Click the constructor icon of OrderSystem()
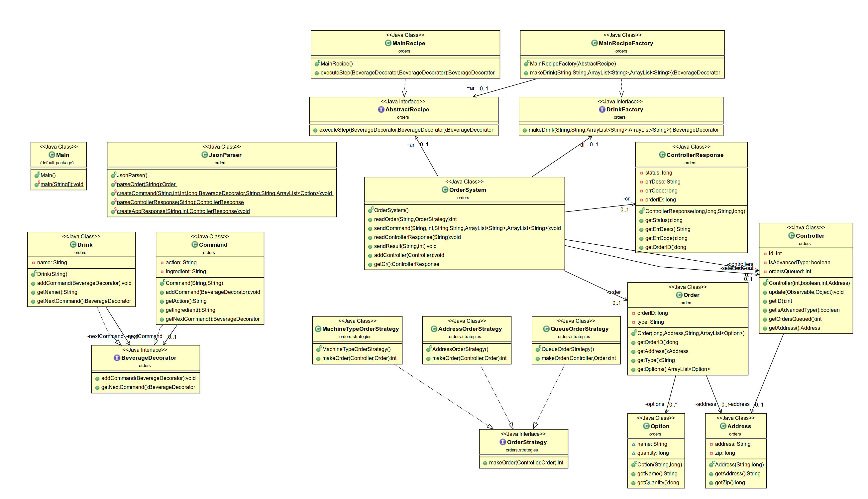The height and width of the screenshot is (499, 868). 371,210
